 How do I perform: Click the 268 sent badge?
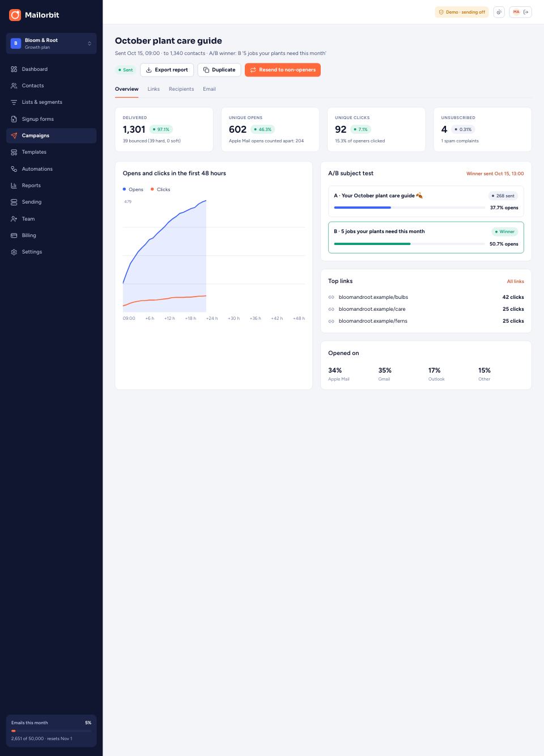coord(503,196)
